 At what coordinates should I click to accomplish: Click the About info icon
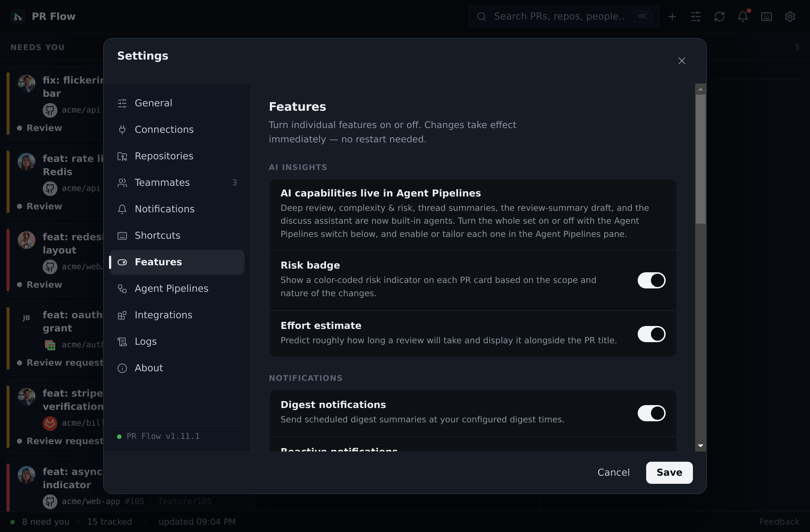click(x=122, y=368)
